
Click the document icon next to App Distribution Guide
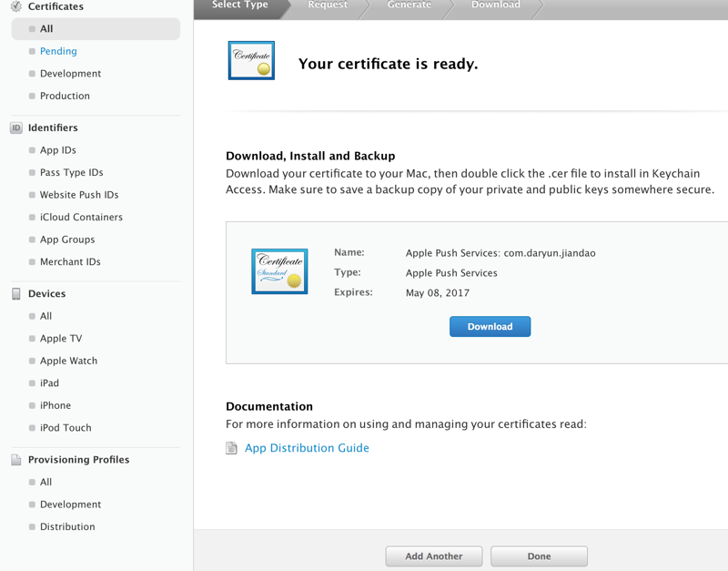[231, 448]
